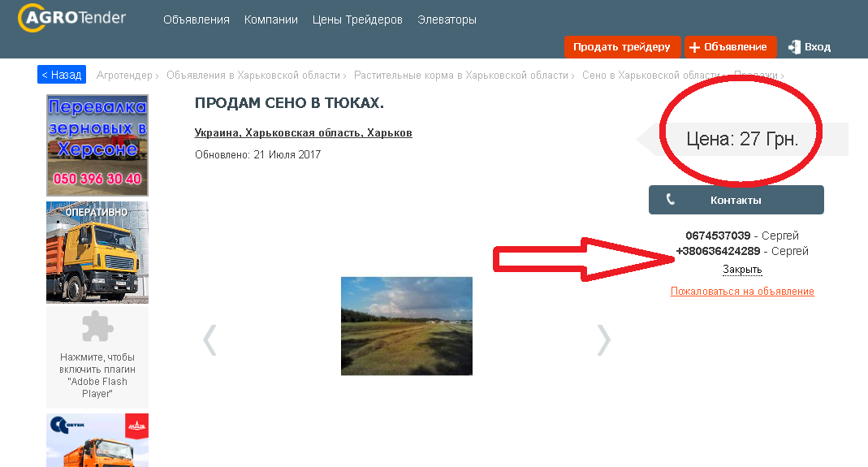Click the Закрыть link under contacts
Screen dimensions: 868x467
click(x=742, y=270)
